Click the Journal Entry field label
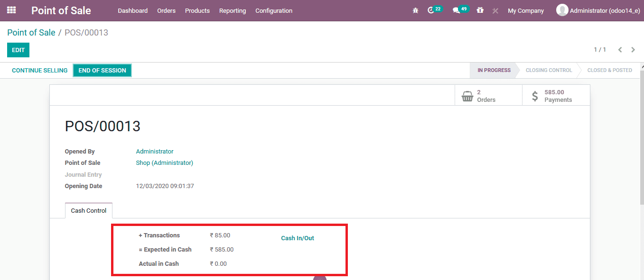Image resolution: width=644 pixels, height=280 pixels. point(84,175)
